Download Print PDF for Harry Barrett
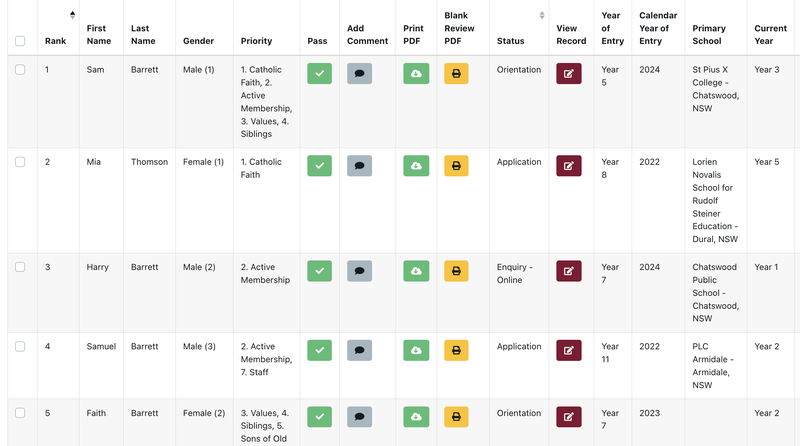Viewport: 800px width, 446px height. (416, 270)
